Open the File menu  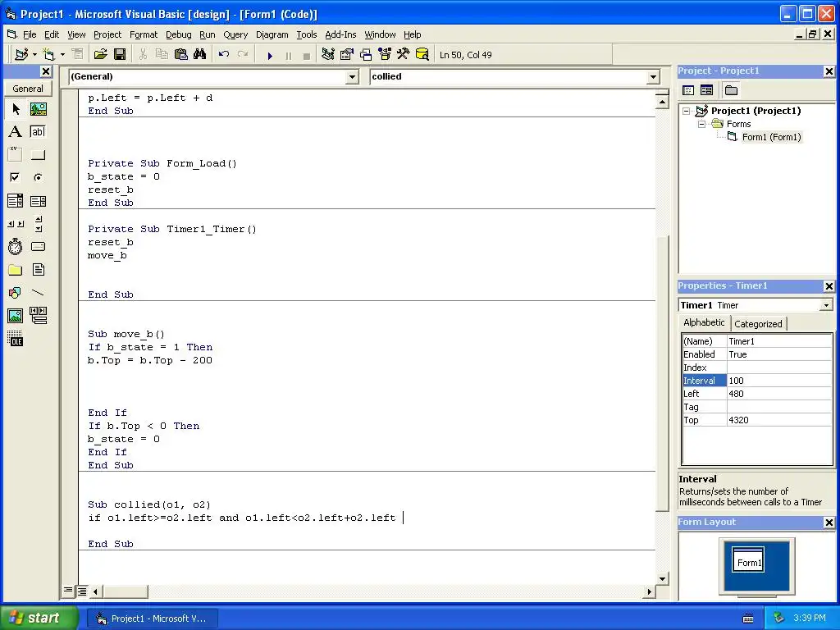click(30, 34)
